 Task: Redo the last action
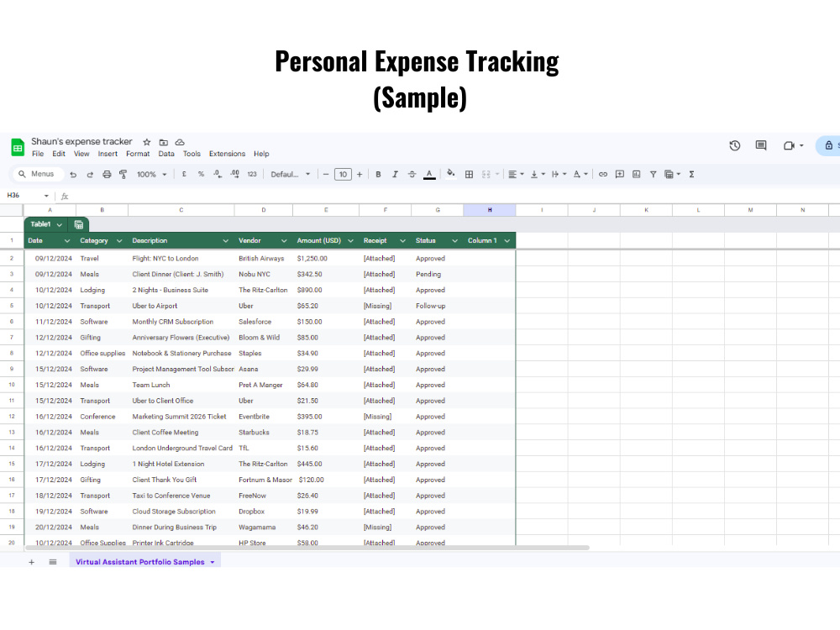click(x=90, y=174)
